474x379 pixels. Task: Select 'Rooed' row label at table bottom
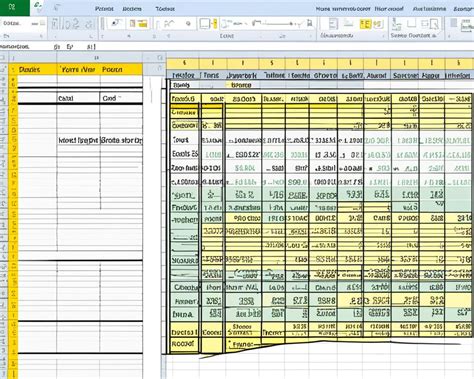point(185,344)
